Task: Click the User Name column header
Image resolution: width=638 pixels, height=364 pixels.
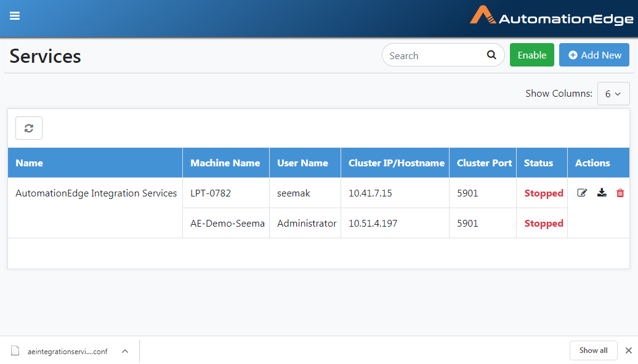Action: (x=305, y=163)
